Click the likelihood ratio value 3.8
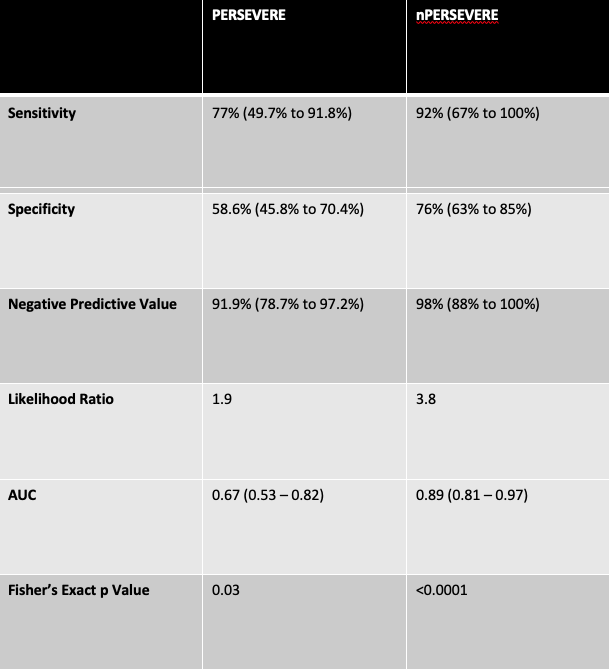Viewport: 609px width, 669px height. coord(426,399)
